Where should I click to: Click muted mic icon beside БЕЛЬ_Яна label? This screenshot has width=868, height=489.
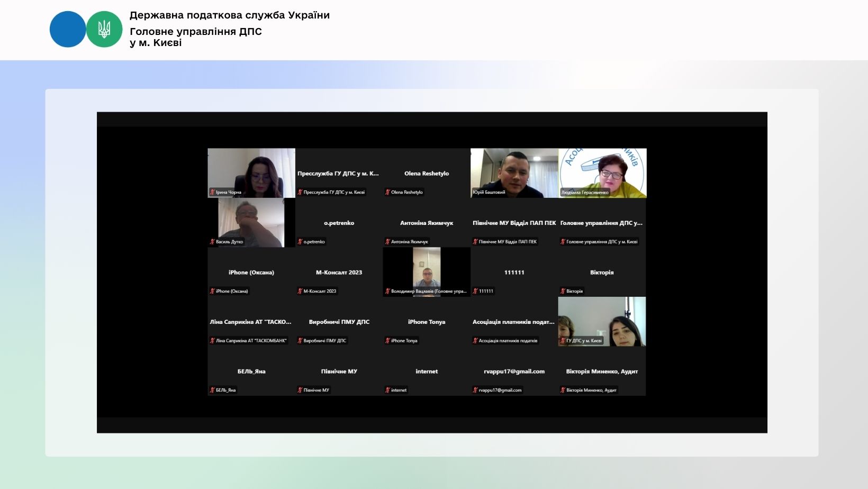point(212,390)
